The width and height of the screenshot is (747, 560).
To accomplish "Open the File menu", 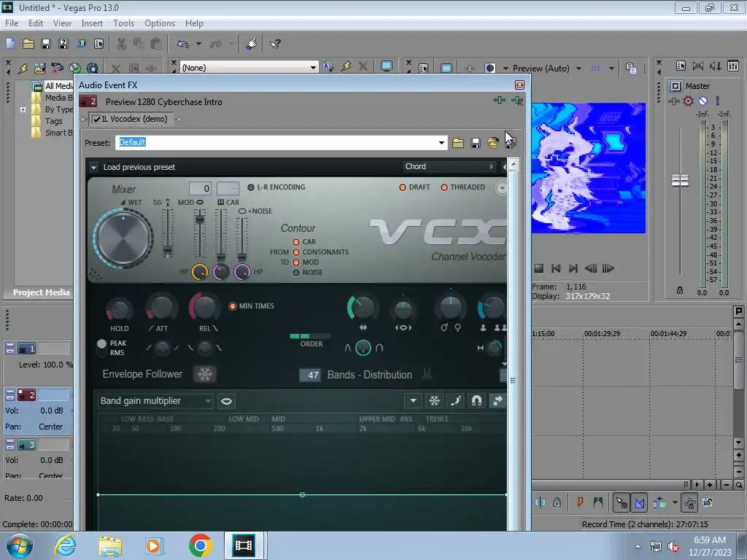I will point(12,23).
